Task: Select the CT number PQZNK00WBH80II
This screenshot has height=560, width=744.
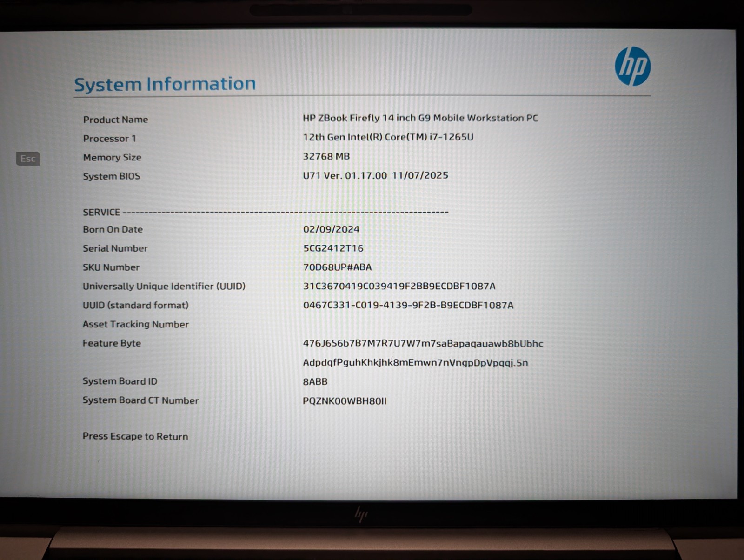Action: tap(345, 401)
